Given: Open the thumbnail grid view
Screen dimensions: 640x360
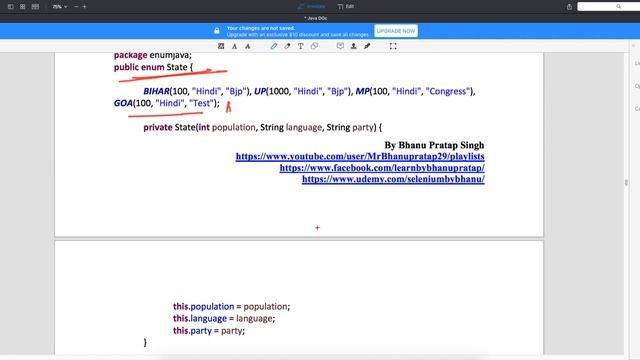Looking at the screenshot, I should pos(22,7).
